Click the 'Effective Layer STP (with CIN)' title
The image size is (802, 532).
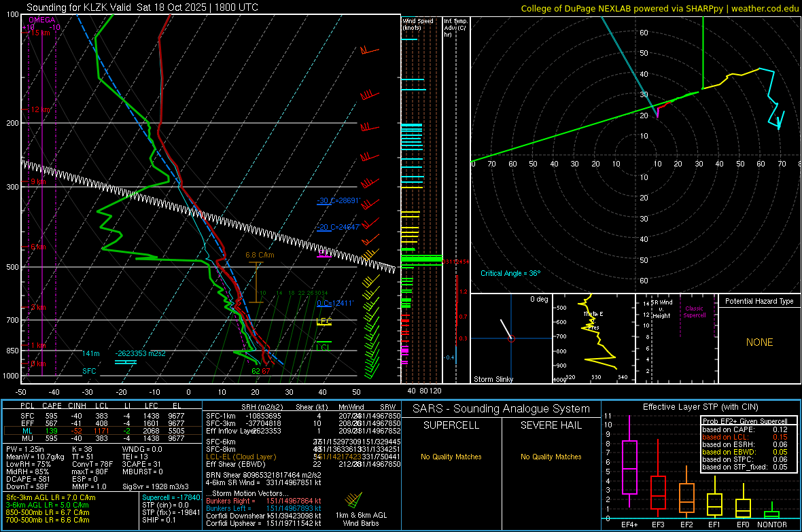click(700, 407)
